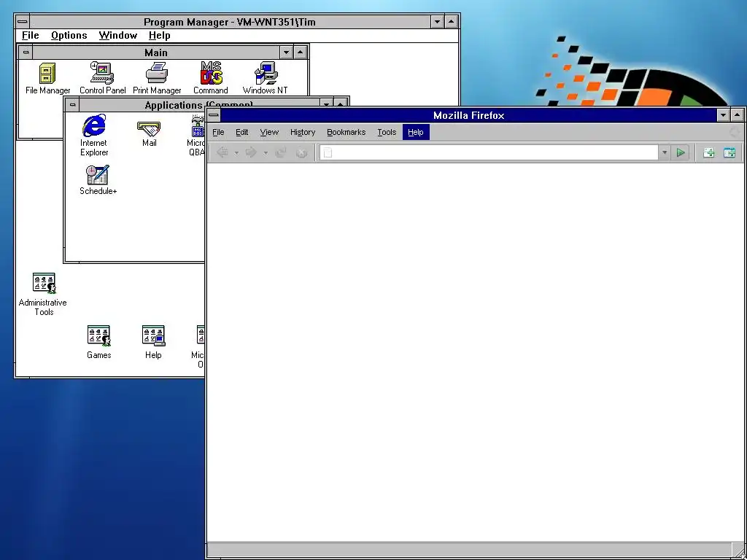Viewport: 747px width, 560px height.
Task: Click the page icon in the address bar
Action: (328, 152)
